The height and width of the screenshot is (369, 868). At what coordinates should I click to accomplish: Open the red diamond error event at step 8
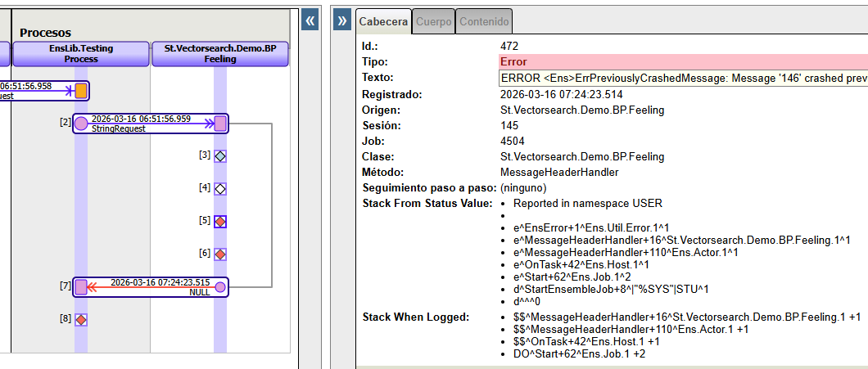pos(81,319)
